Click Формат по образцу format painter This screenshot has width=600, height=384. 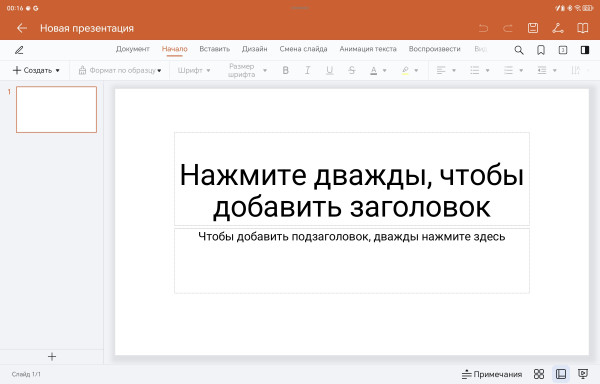point(120,70)
